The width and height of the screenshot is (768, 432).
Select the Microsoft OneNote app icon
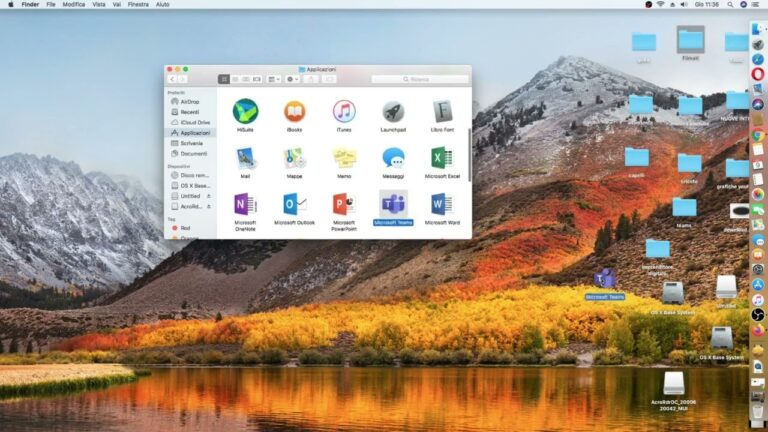[245, 204]
